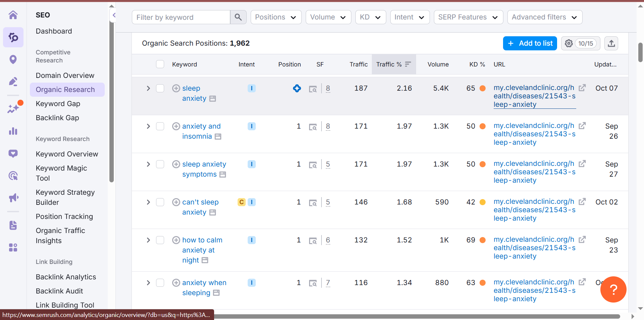Open the export upload icon button
Image resolution: width=644 pixels, height=320 pixels.
(611, 43)
